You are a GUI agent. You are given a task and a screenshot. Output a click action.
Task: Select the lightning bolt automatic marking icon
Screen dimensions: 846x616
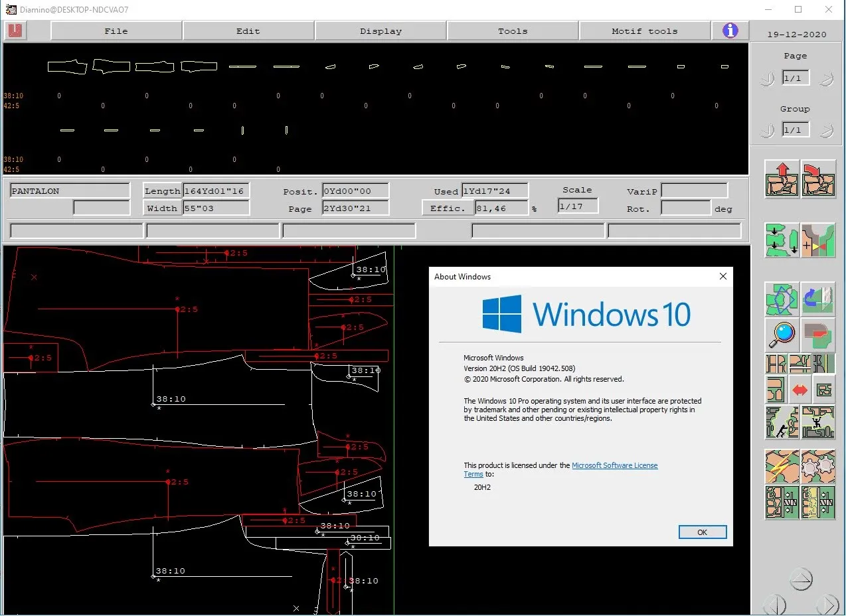[x=782, y=467]
